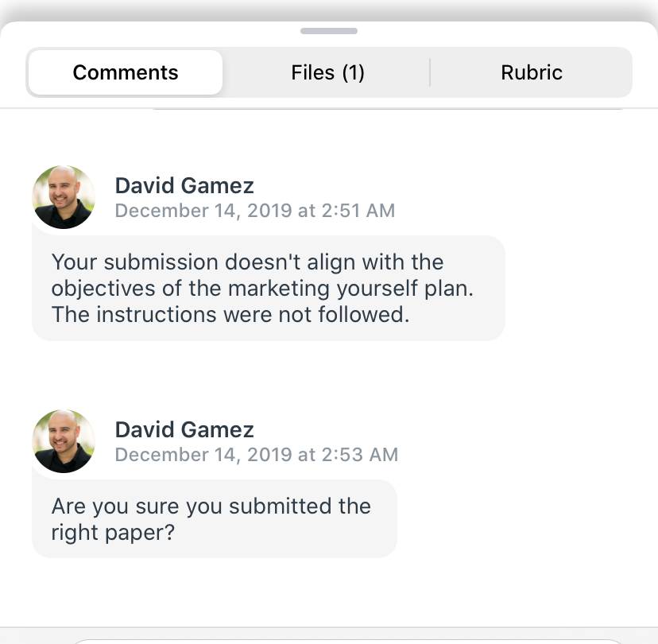Tap David Gamez's avatar on the 2:51 AM comment
Screen dimensions: 658x644
(64, 197)
